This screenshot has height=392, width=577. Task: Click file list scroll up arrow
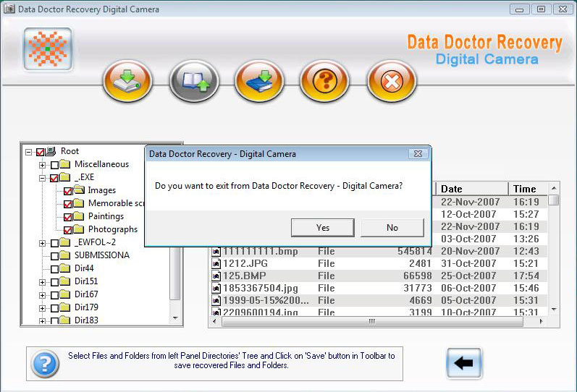pyautogui.click(x=554, y=188)
